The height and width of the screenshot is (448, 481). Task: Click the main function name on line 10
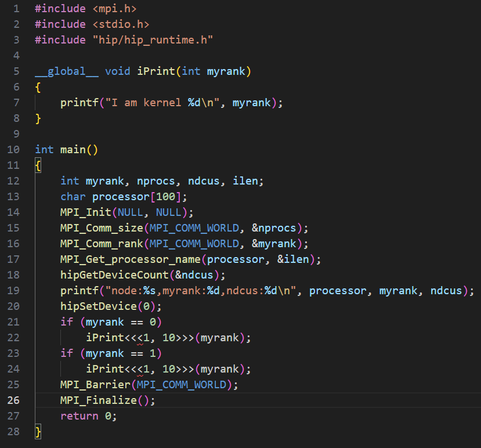click(73, 150)
